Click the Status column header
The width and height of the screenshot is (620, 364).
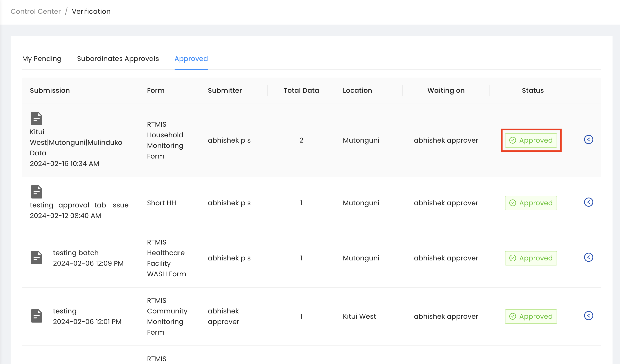coord(532,90)
